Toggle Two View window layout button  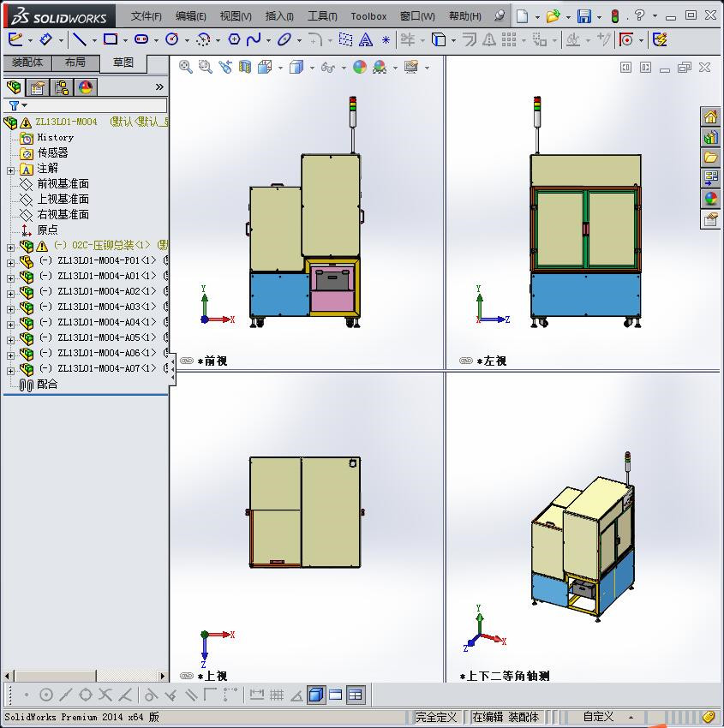(335, 695)
